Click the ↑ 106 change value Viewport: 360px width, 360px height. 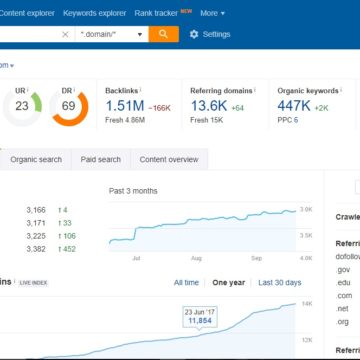click(67, 236)
